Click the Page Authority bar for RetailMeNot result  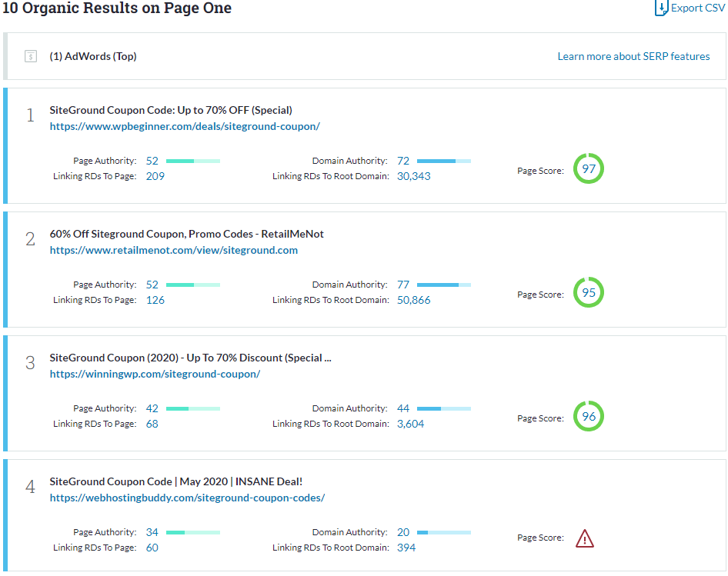point(193,285)
